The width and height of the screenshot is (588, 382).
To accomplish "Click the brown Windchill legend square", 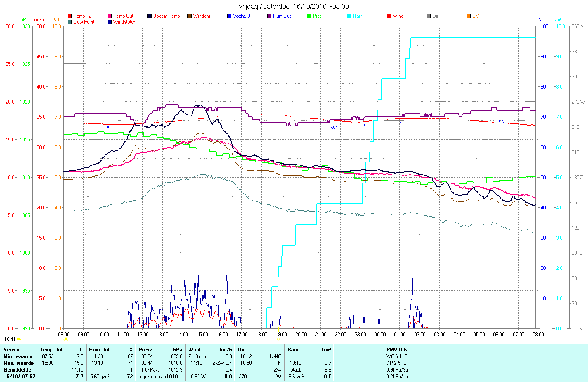I will tap(189, 16).
